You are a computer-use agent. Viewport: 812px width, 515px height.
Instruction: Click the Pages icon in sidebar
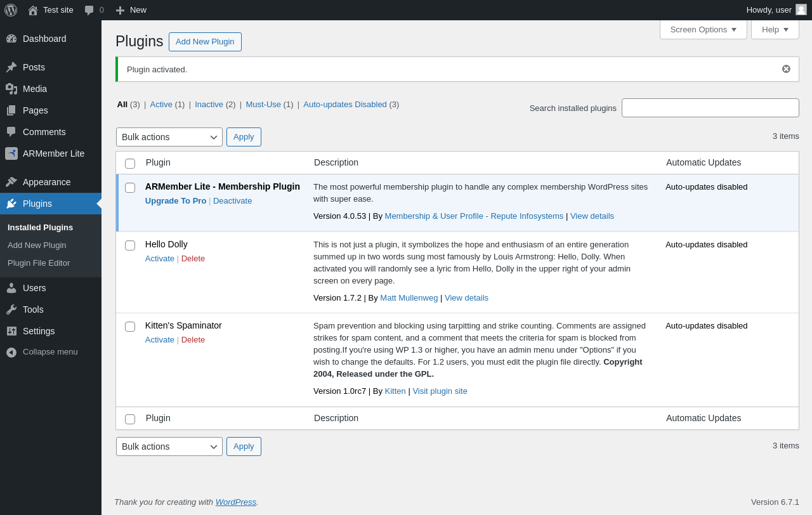coord(11,110)
